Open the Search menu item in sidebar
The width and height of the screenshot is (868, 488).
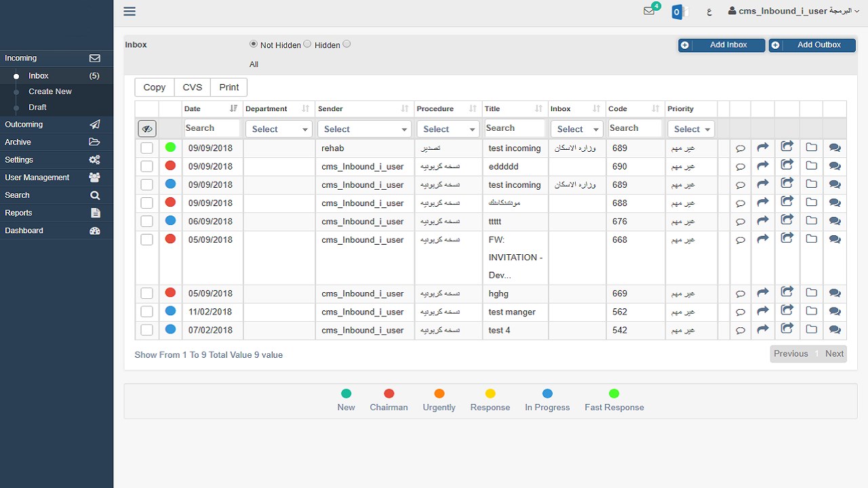(56, 195)
